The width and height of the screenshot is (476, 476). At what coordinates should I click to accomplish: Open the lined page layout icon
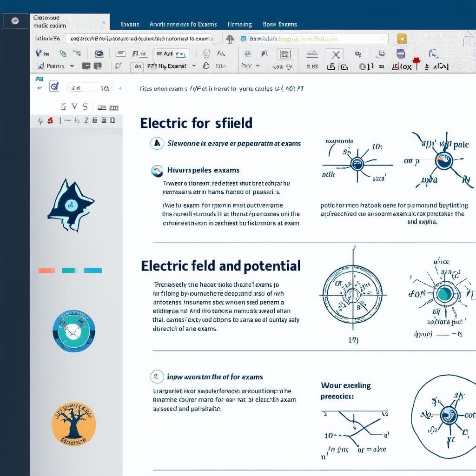click(284, 54)
